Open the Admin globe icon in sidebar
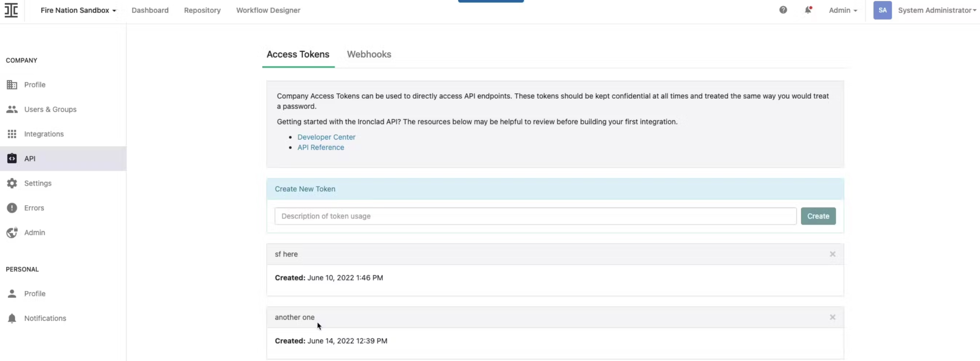This screenshot has height=361, width=980. point(12,232)
